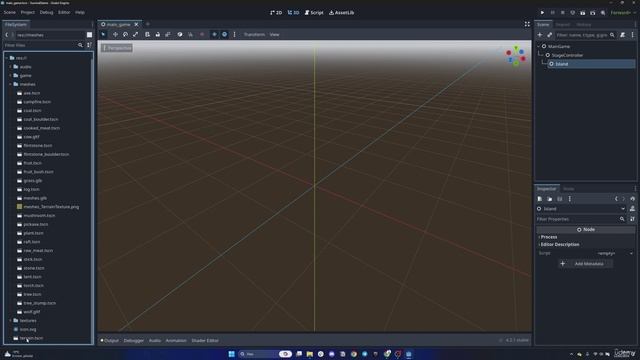Click the Filter Properties field
This screenshot has height=360, width=640.
[581, 219]
